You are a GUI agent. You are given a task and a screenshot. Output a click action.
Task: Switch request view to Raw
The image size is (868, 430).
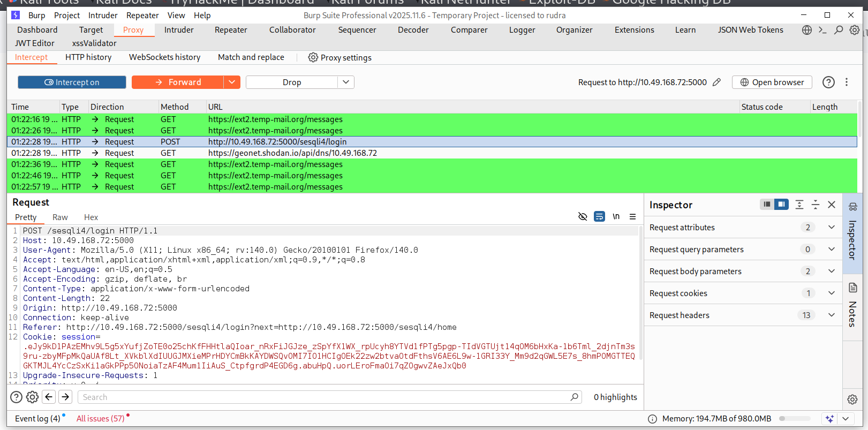click(60, 217)
